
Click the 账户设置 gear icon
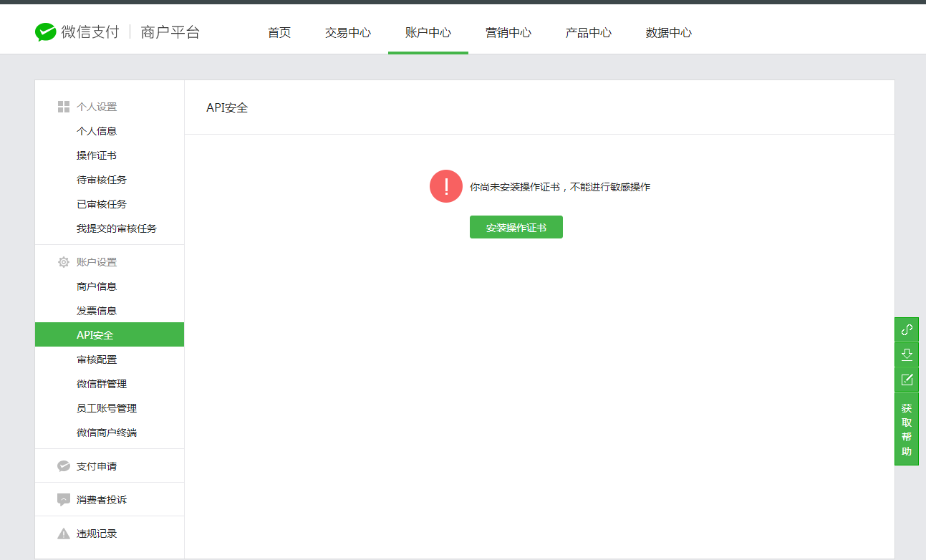(64, 262)
